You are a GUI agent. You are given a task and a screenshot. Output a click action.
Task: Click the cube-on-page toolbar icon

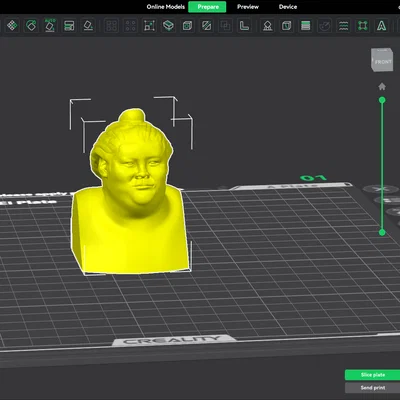[286, 26]
